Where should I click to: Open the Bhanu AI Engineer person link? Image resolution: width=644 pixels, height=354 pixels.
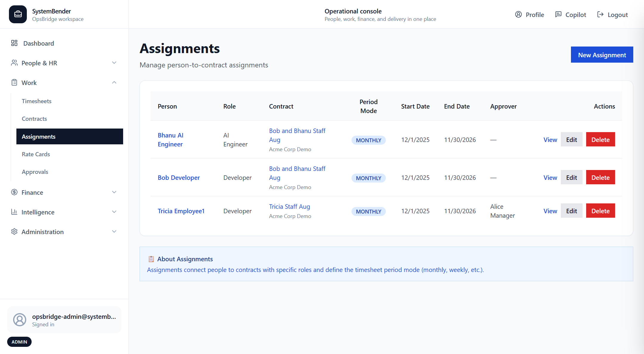(x=171, y=140)
